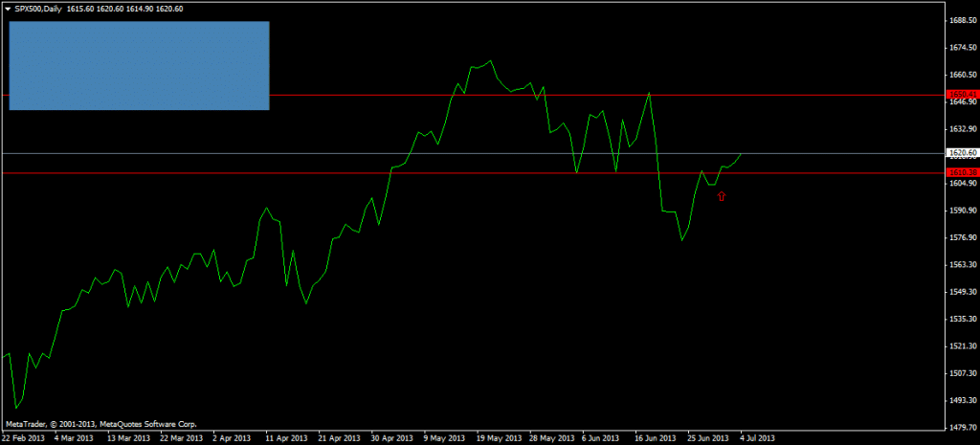980x445 pixels.
Task: Click the red 1650.41 price label
Action: tap(963, 95)
